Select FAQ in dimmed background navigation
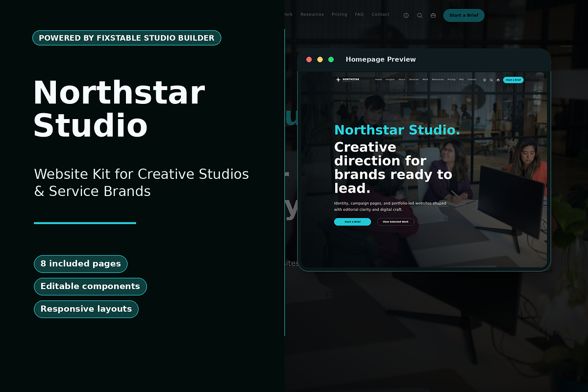This screenshot has height=392, width=588. 359,15
